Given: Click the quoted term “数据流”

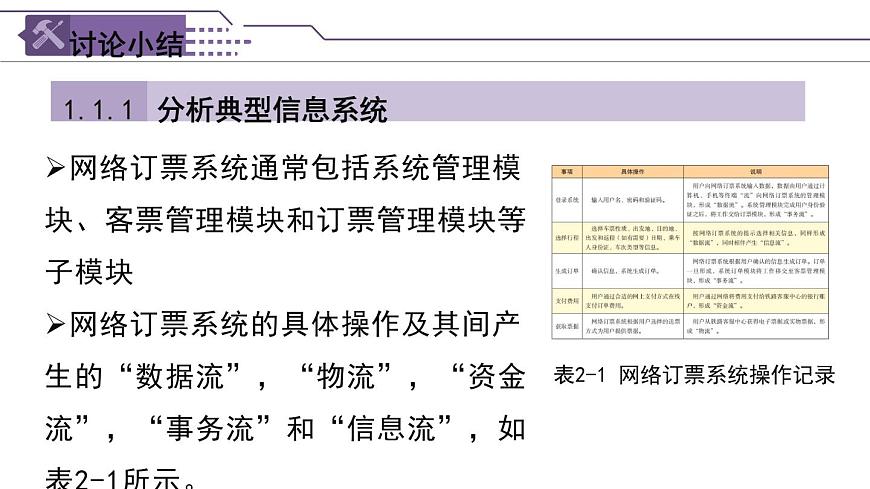Looking at the screenshot, I should [181, 376].
